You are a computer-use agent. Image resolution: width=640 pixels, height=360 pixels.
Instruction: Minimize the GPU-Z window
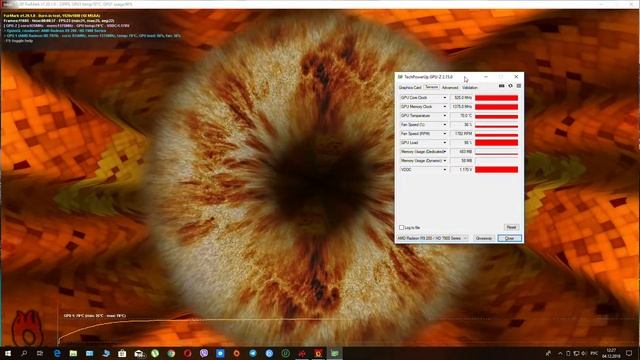486,77
